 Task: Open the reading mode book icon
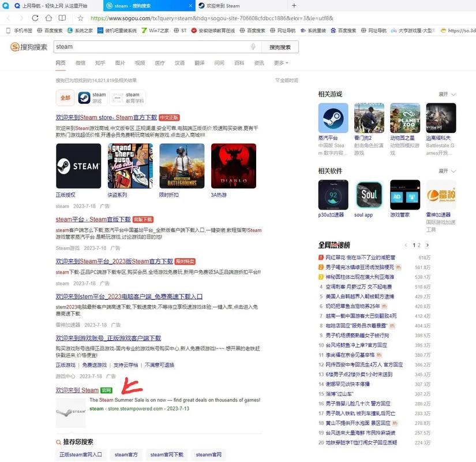62,18
